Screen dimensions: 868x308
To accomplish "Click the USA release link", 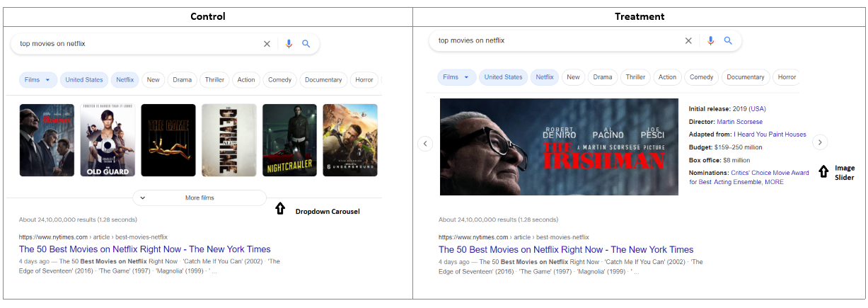I will pos(758,109).
